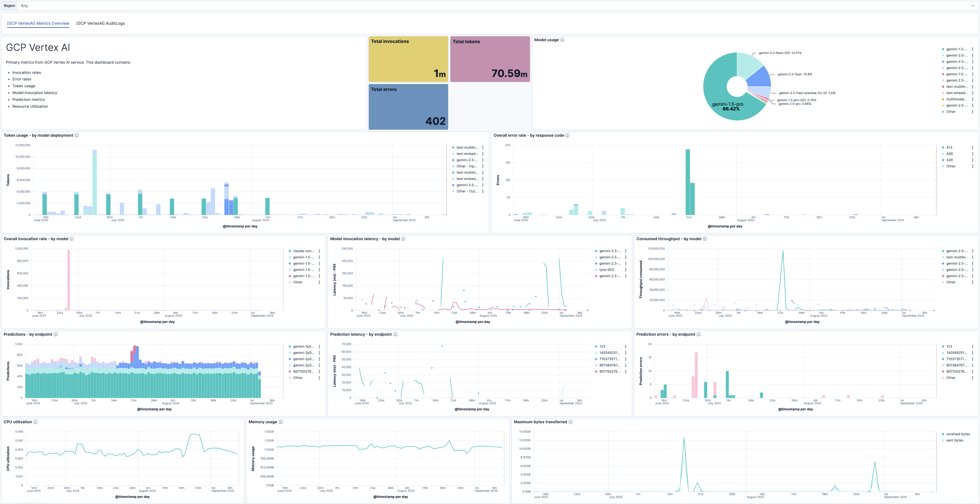Open options for multimodal legend entry
980x504 pixels.
(x=972, y=99)
